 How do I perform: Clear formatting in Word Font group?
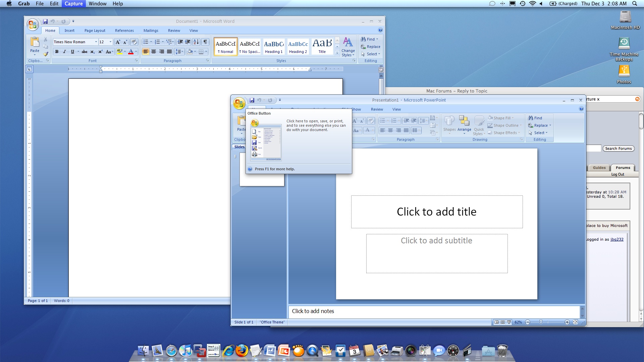pos(134,42)
